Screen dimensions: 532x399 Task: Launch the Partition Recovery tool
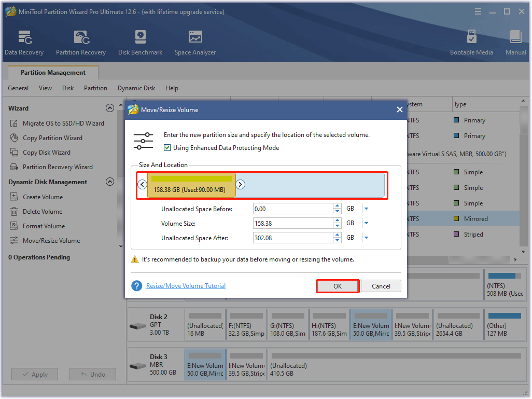pyautogui.click(x=81, y=43)
